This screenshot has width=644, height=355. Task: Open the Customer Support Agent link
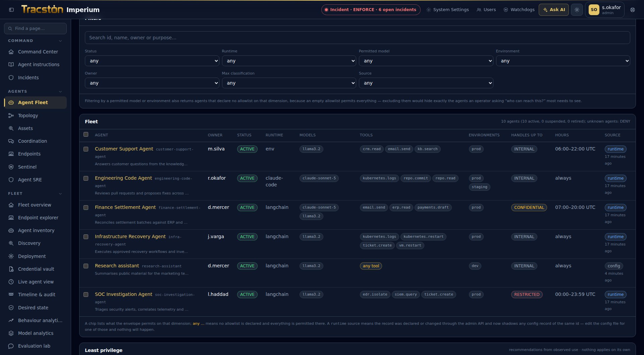[124, 149]
